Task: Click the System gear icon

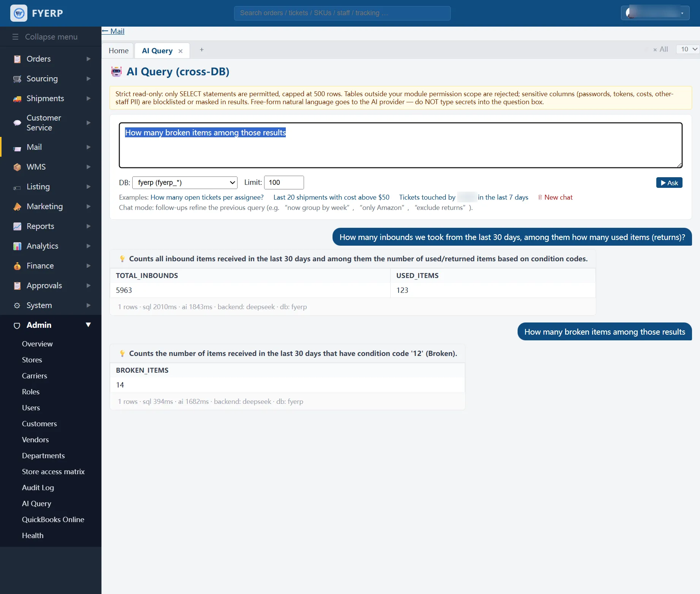Action: [17, 305]
